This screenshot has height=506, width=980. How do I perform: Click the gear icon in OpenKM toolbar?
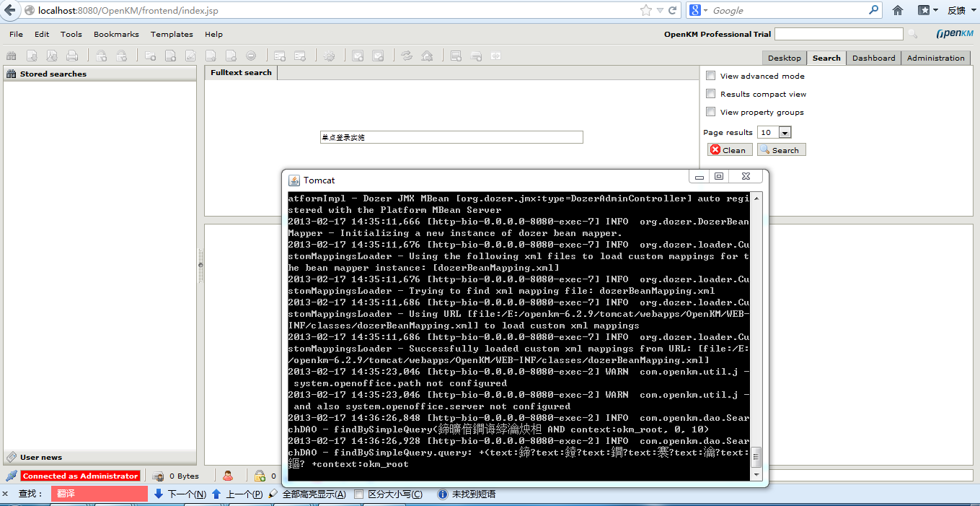click(329, 56)
